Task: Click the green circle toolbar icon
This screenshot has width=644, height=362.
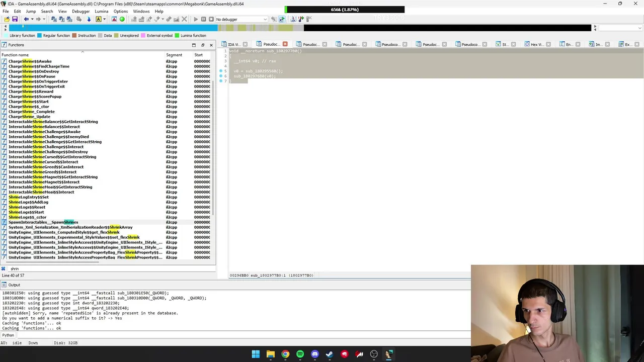Action: point(122,19)
